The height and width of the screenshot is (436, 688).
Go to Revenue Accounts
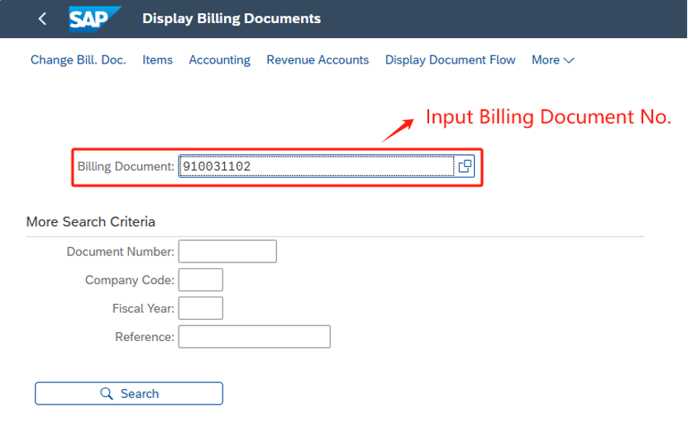click(x=317, y=60)
